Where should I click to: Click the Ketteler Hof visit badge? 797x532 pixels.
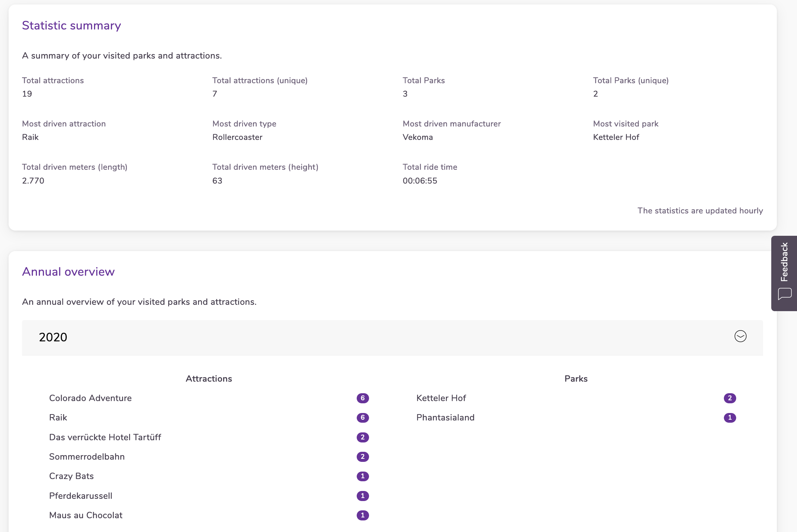[729, 398]
